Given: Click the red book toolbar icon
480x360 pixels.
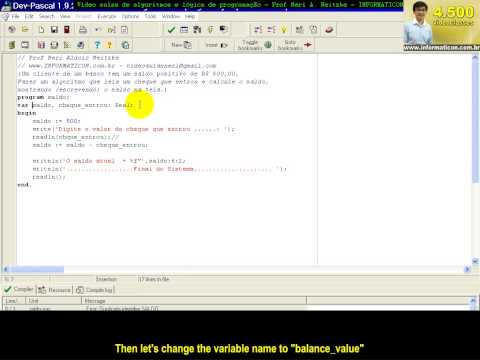Looking at the screenshot, I should pyautogui.click(x=67, y=29).
